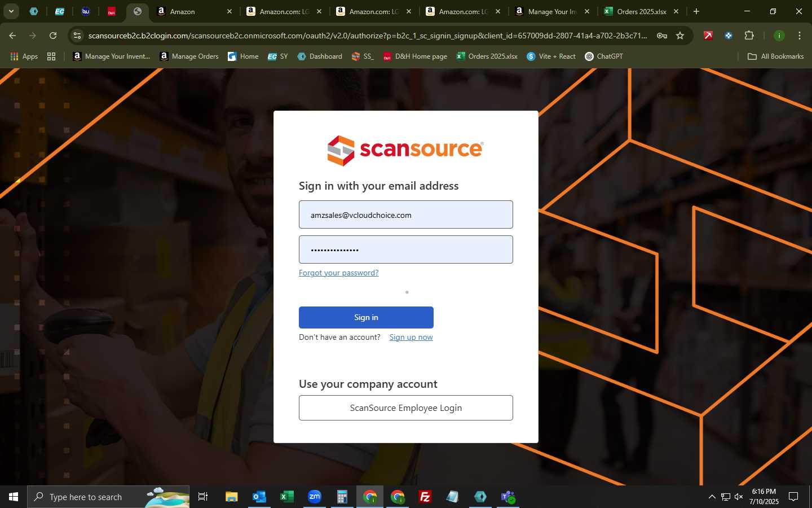812x508 pixels.
Task: Open Orders 2025.xlsx bookmark
Action: (487, 56)
